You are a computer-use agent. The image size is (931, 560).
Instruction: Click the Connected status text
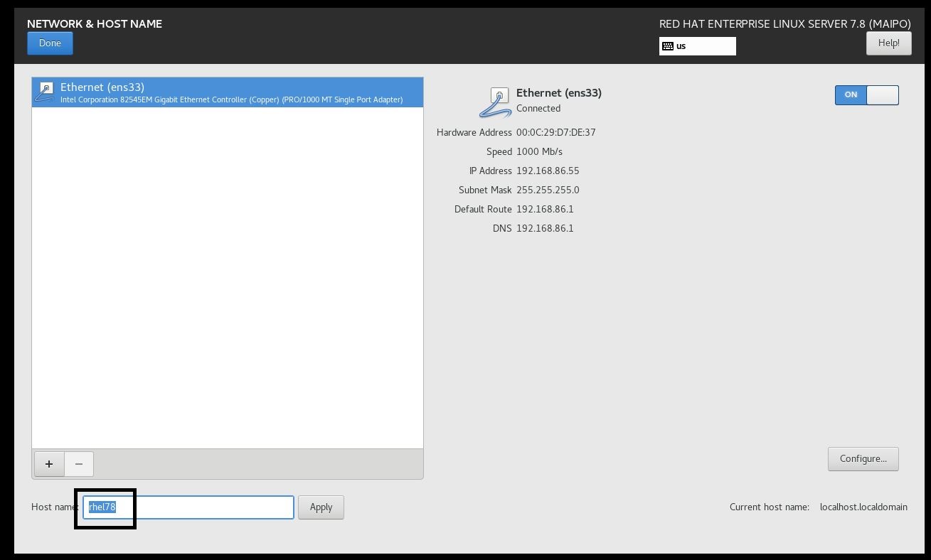(538, 109)
